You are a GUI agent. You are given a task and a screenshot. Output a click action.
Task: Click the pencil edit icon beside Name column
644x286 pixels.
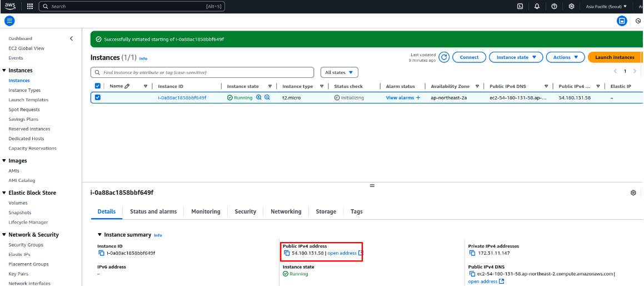[127, 86]
